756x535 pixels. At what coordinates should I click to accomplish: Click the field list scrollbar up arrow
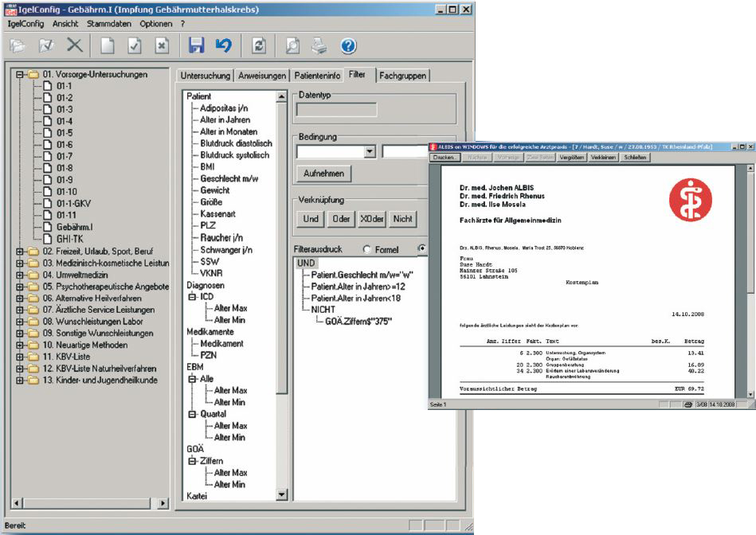281,96
